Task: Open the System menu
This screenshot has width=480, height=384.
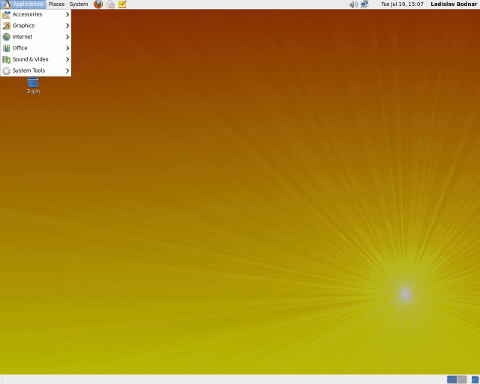Action: [x=79, y=4]
